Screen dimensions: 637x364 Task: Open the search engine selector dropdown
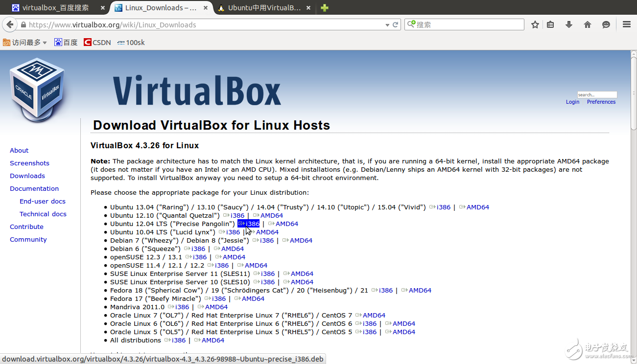(412, 24)
